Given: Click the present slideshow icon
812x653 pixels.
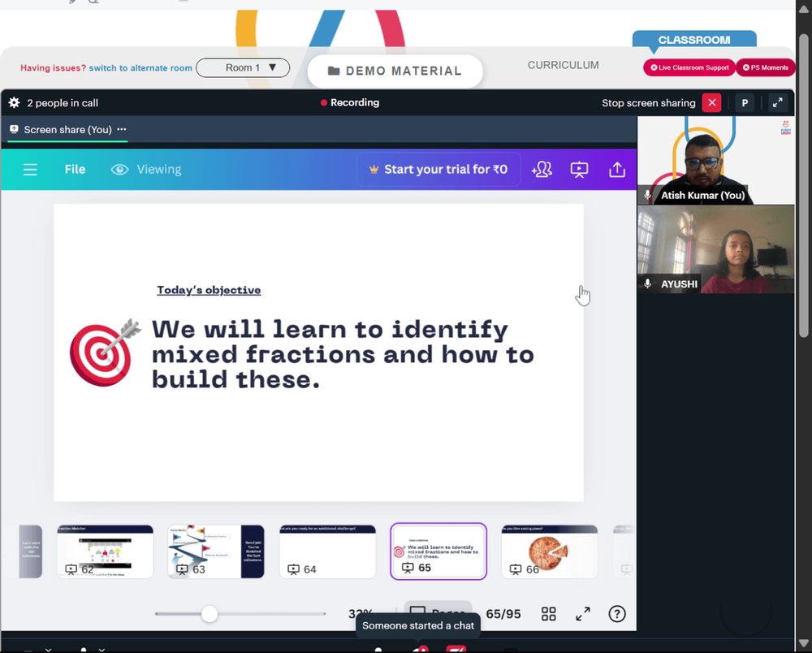Looking at the screenshot, I should click(579, 169).
